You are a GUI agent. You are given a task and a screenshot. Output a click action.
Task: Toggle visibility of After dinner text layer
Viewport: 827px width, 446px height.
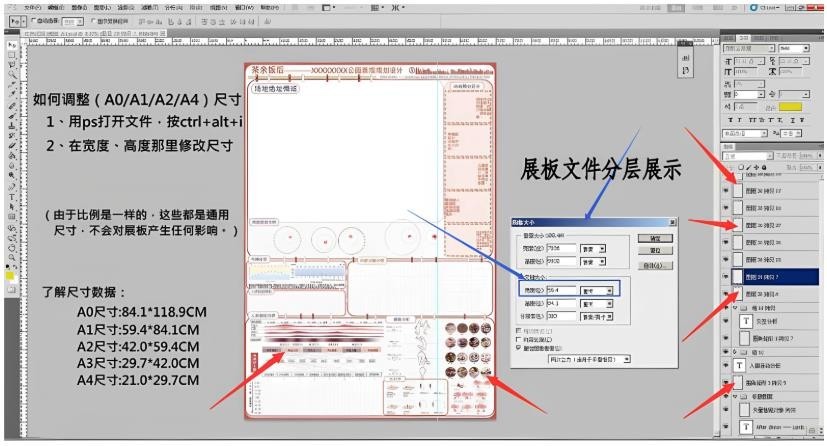click(726, 427)
